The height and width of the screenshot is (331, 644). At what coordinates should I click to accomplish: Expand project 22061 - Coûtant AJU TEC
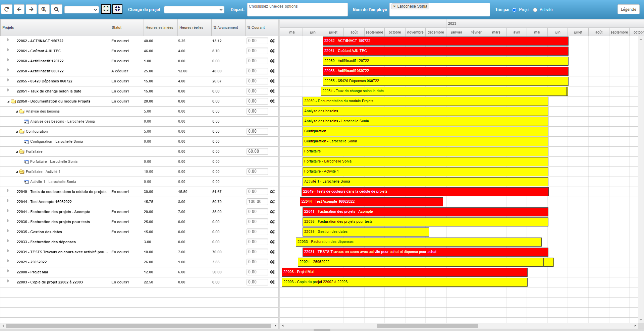tap(8, 50)
